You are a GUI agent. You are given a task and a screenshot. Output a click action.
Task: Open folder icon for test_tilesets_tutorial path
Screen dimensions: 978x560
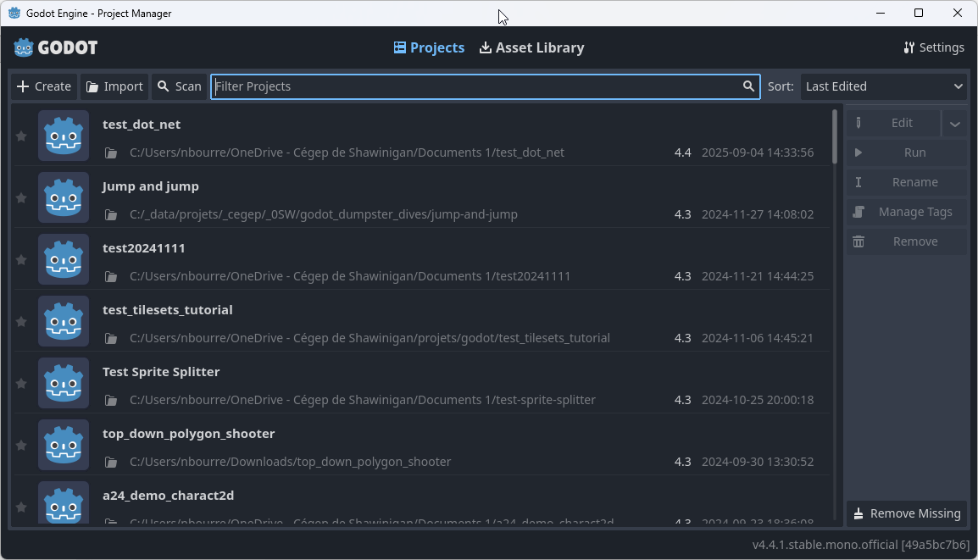click(x=111, y=338)
